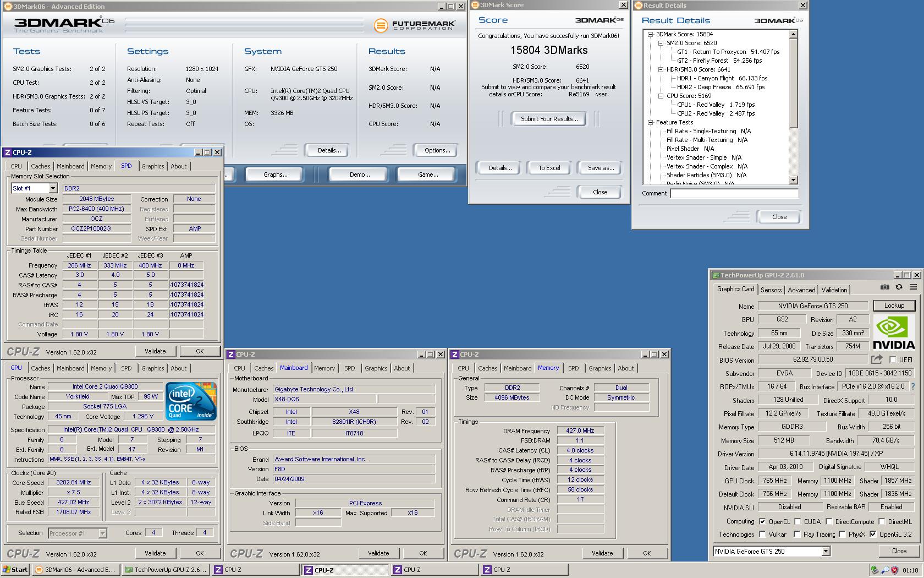Click the NVIDIA logo in GPU-Z
Screen dimensions: 924x578
[x=894, y=331]
